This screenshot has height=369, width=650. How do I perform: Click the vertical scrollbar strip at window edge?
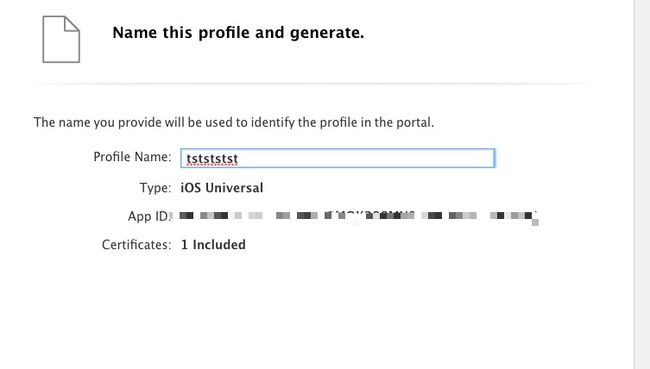[x=642, y=184]
